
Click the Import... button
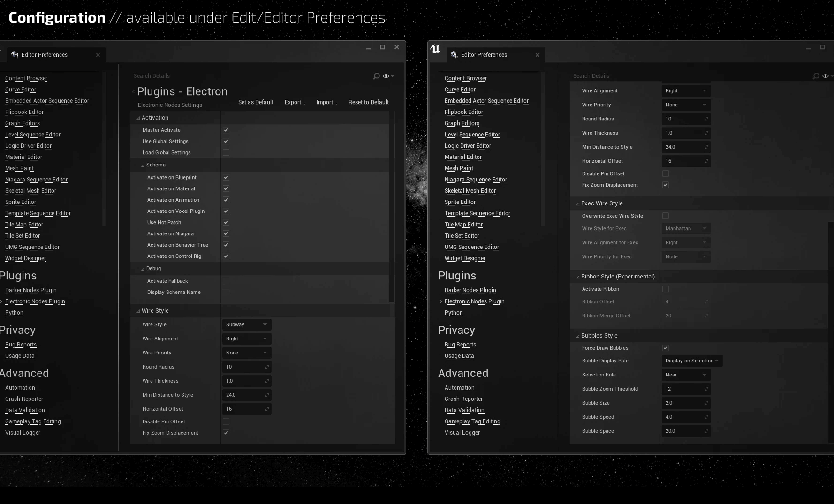[327, 102]
